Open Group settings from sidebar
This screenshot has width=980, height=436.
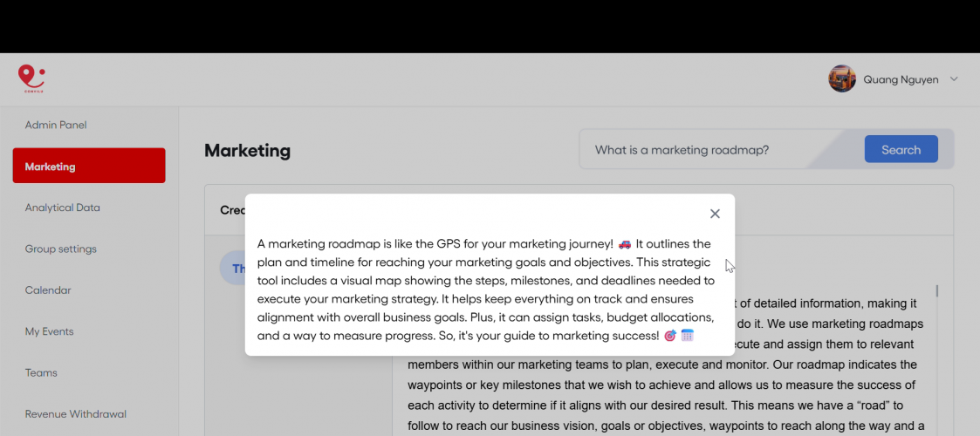[61, 249]
